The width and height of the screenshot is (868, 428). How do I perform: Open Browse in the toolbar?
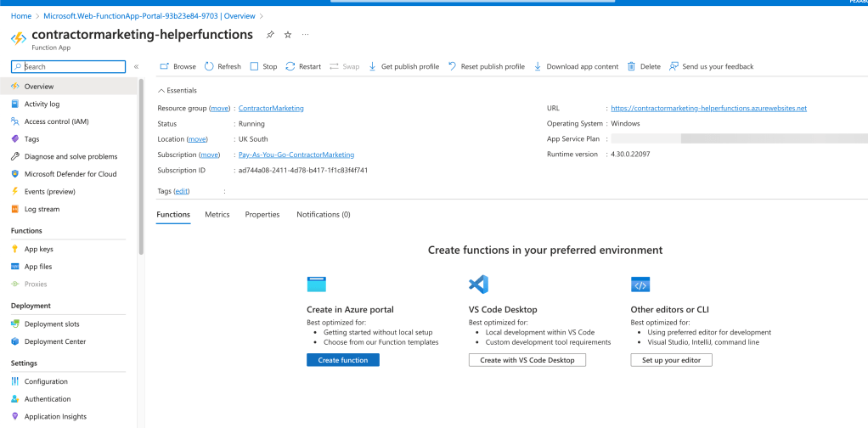178,66
